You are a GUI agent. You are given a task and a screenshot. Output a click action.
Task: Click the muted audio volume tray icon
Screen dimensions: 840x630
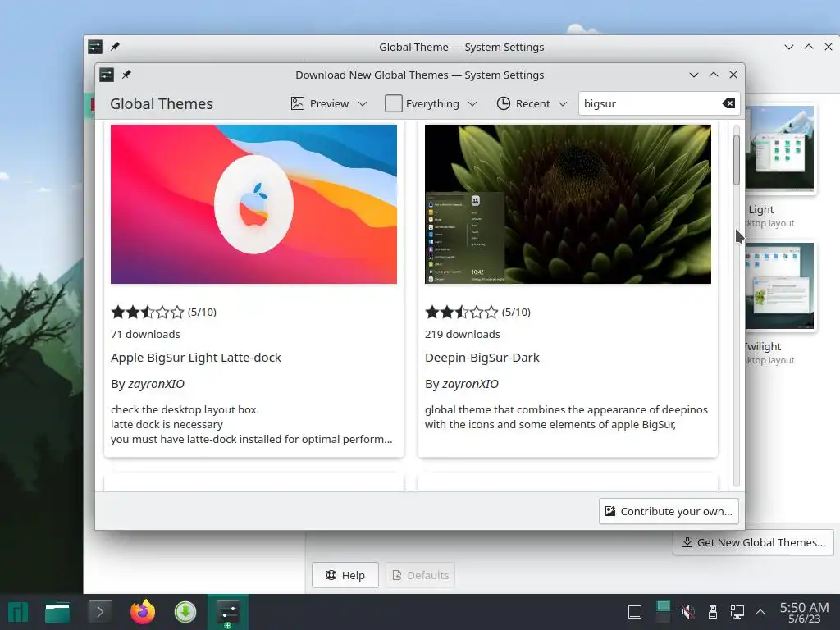coord(688,611)
